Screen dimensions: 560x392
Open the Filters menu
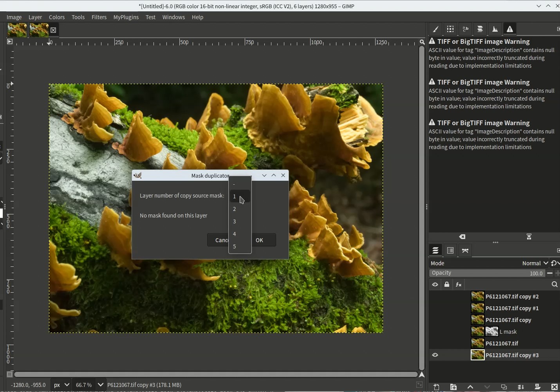[99, 17]
